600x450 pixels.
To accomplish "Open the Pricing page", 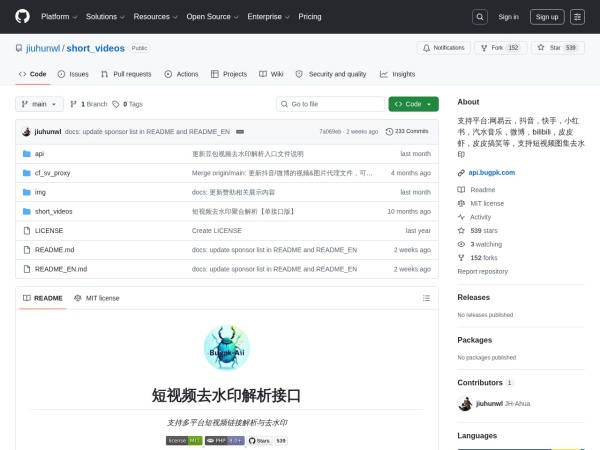I will tap(310, 16).
